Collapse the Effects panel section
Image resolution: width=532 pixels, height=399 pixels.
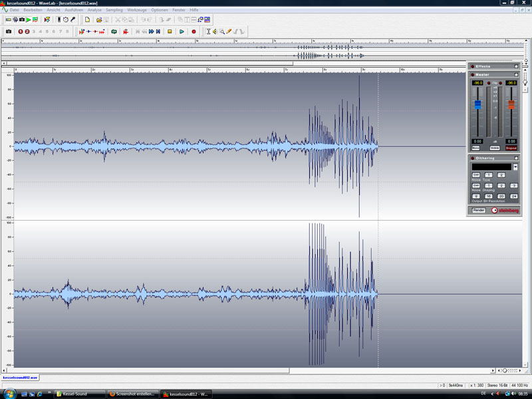516,66
